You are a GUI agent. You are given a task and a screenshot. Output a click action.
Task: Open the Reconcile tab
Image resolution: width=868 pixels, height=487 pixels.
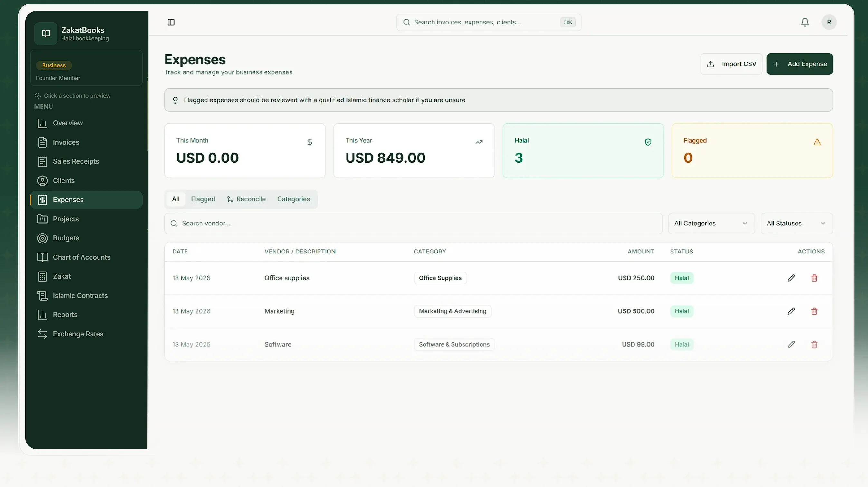coord(246,199)
